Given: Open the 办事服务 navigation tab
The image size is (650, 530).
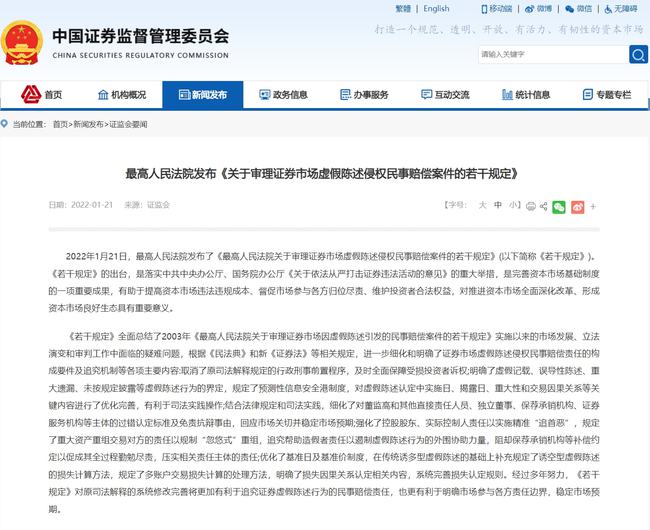Looking at the screenshot, I should click(x=364, y=95).
